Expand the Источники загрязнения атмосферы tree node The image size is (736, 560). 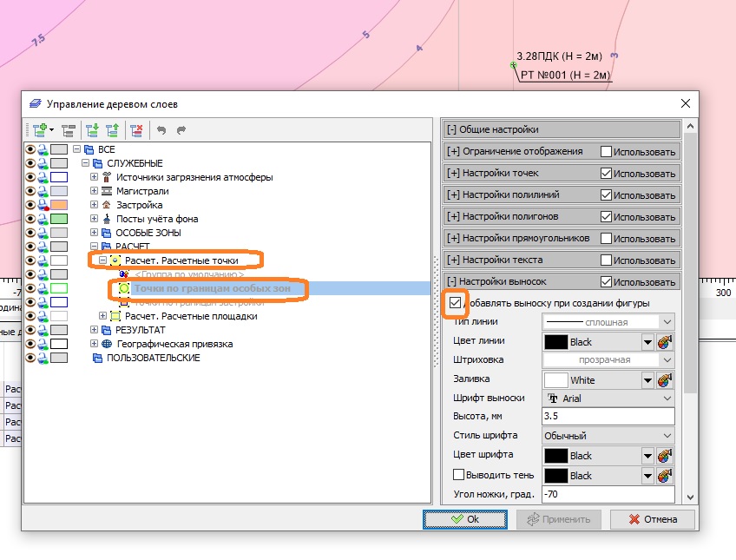95,177
